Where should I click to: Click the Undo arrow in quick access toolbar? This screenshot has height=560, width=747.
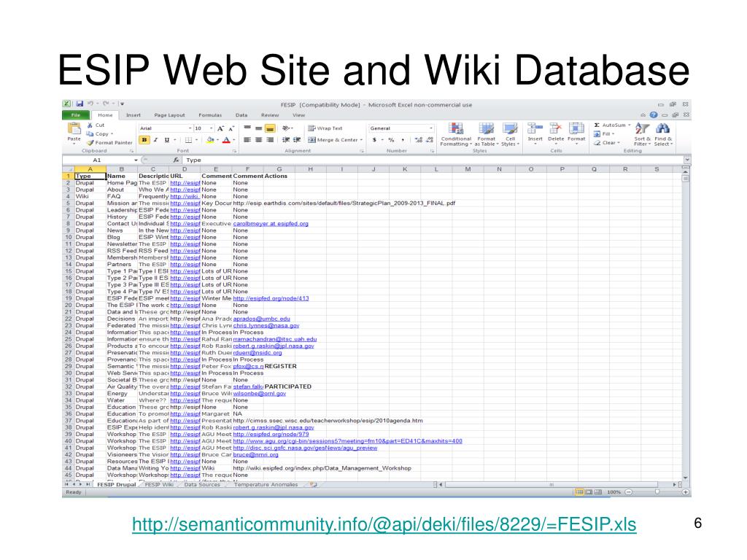point(90,104)
